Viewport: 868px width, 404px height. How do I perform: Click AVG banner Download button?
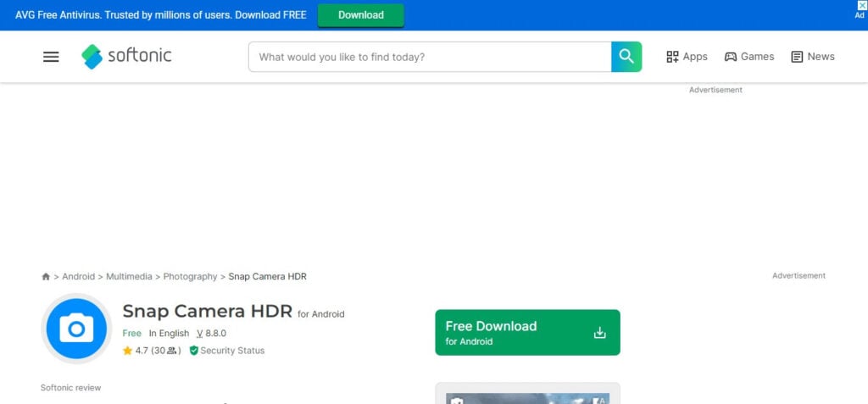pos(361,15)
